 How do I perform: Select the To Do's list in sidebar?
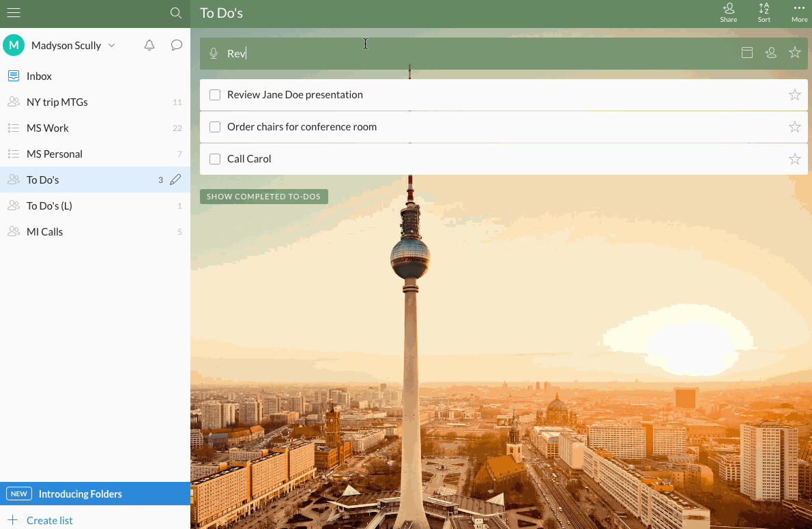(96, 180)
